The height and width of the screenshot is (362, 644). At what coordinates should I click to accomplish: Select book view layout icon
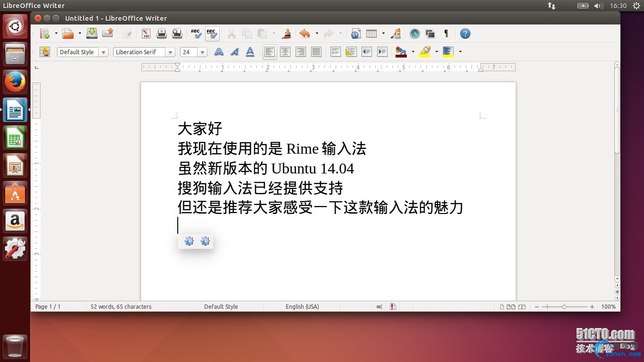(x=522, y=307)
